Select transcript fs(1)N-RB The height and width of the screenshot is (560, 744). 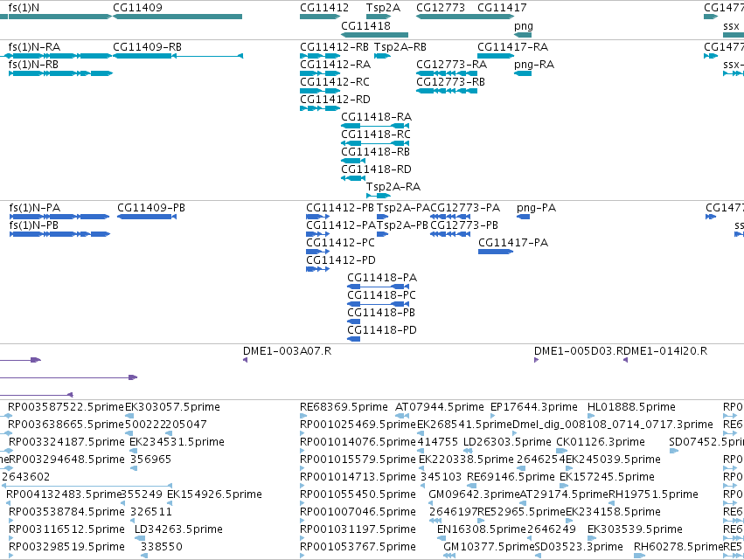coord(33,65)
